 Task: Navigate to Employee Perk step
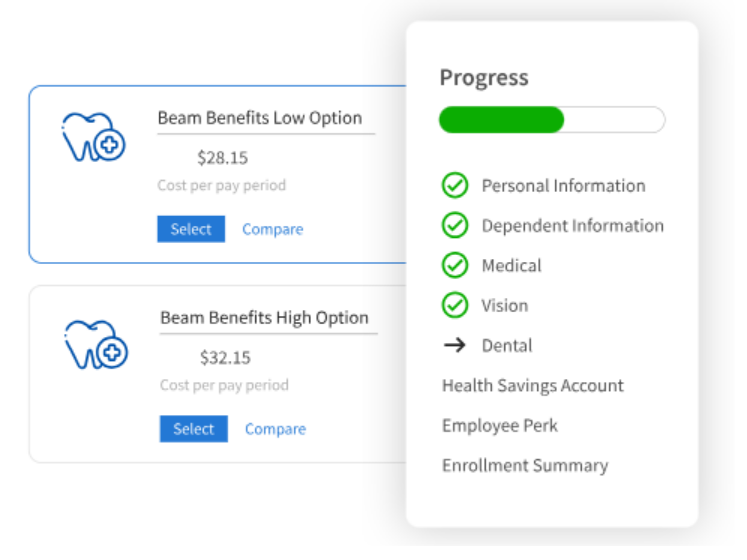point(500,426)
